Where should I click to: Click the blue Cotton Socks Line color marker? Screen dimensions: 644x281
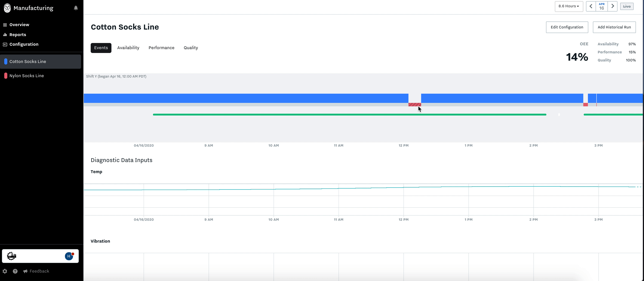(6, 61)
